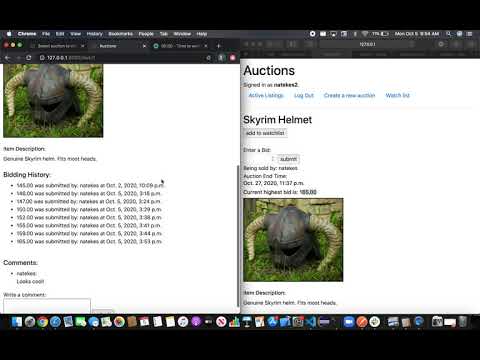The height and width of the screenshot is (360, 480).
Task: Open Keynote from the dock
Action: [x=247, y=322]
